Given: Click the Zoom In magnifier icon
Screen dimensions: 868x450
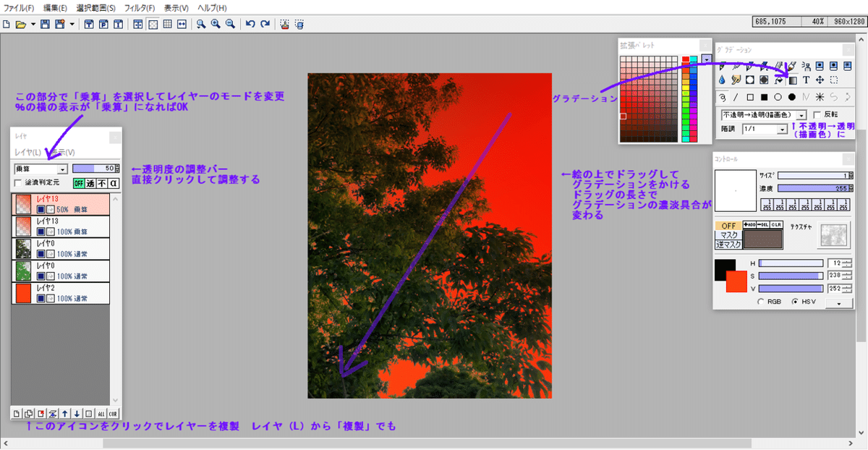Looking at the screenshot, I should click(216, 25).
